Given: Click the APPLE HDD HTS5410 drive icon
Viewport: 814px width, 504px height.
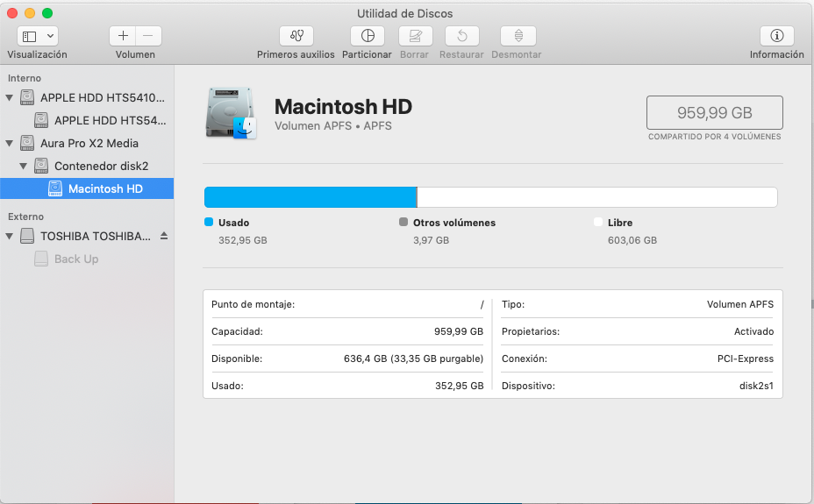Looking at the screenshot, I should [x=27, y=97].
